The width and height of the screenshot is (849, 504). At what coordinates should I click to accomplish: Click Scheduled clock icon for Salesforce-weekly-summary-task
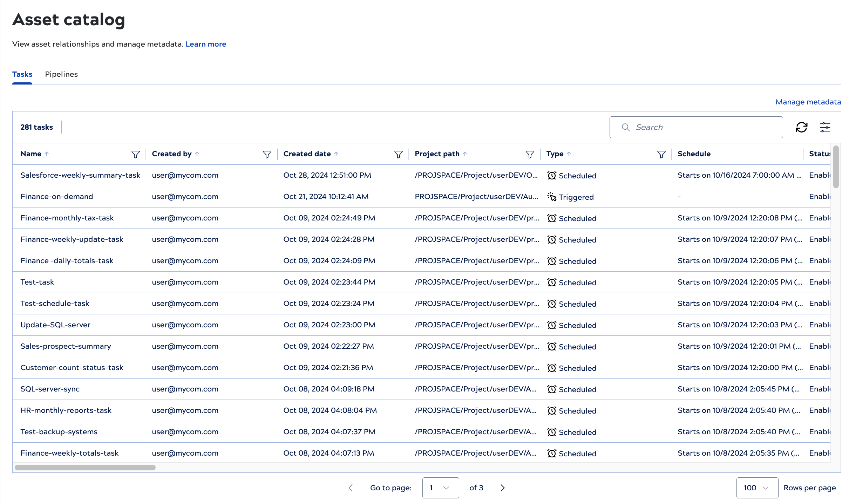coord(552,176)
